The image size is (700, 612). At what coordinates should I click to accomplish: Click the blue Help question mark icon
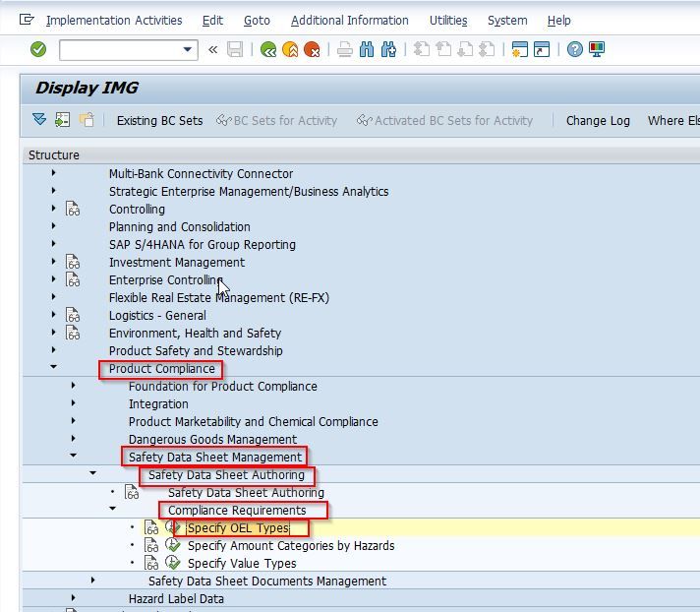574,49
